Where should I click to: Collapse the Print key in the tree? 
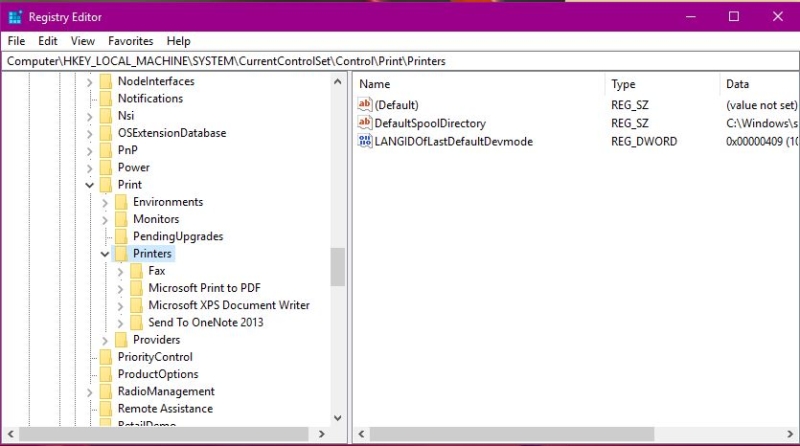(90, 185)
